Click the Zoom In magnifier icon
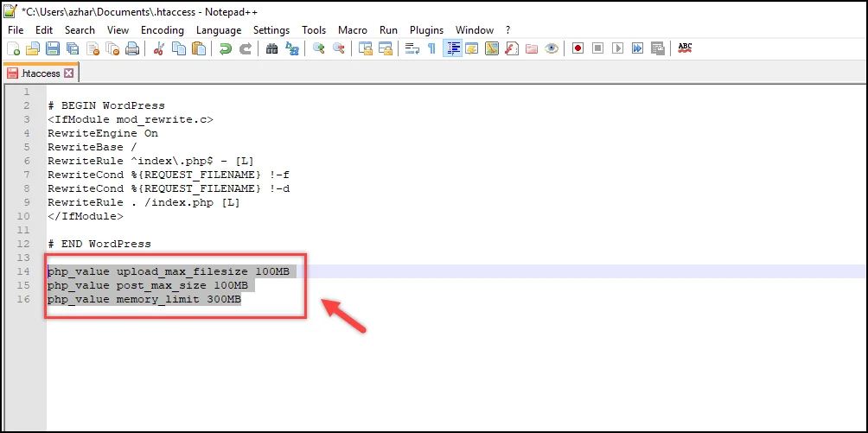868x433 pixels. point(319,49)
